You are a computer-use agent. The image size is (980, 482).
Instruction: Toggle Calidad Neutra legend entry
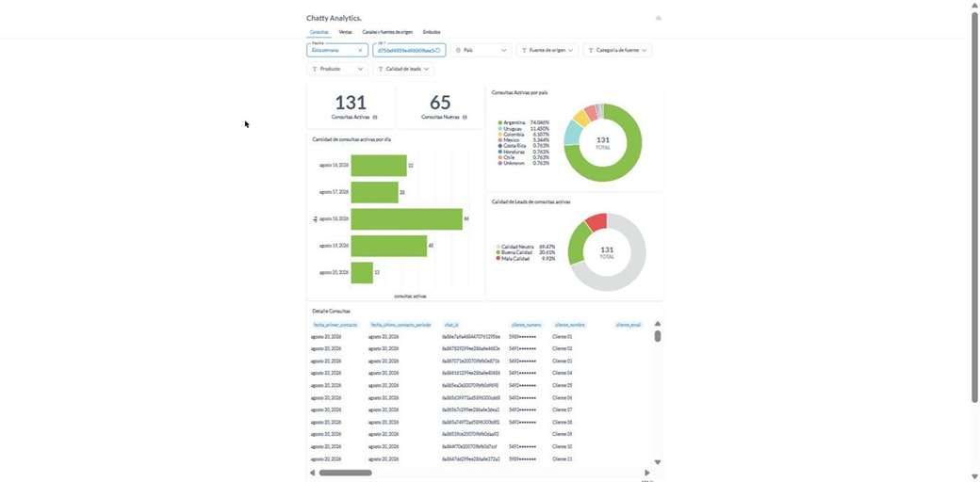(526, 247)
